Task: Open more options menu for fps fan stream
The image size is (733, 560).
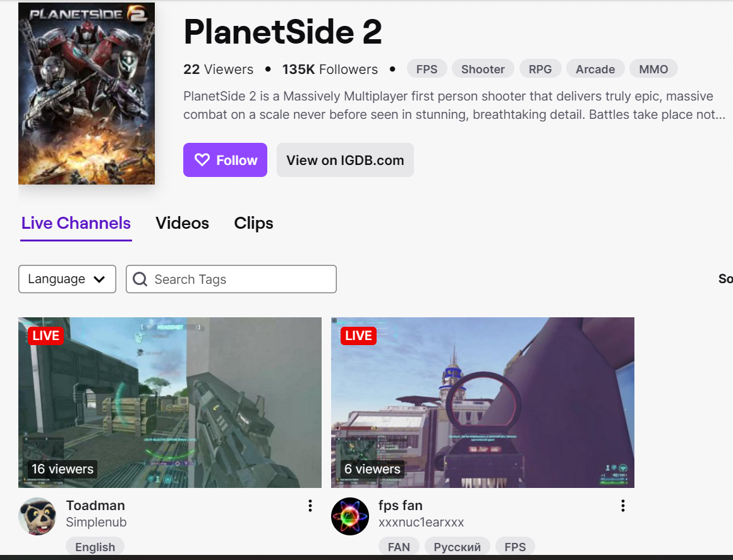Action: (622, 505)
